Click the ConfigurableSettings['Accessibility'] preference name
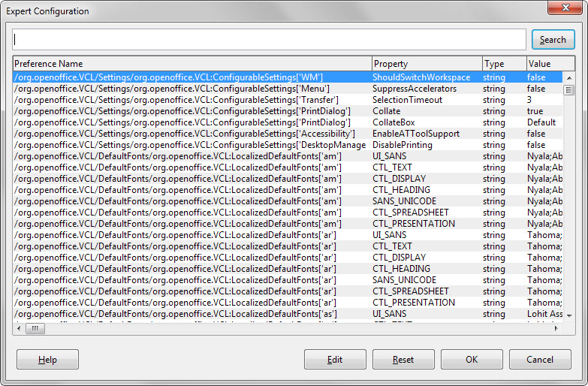The image size is (588, 386). (185, 134)
